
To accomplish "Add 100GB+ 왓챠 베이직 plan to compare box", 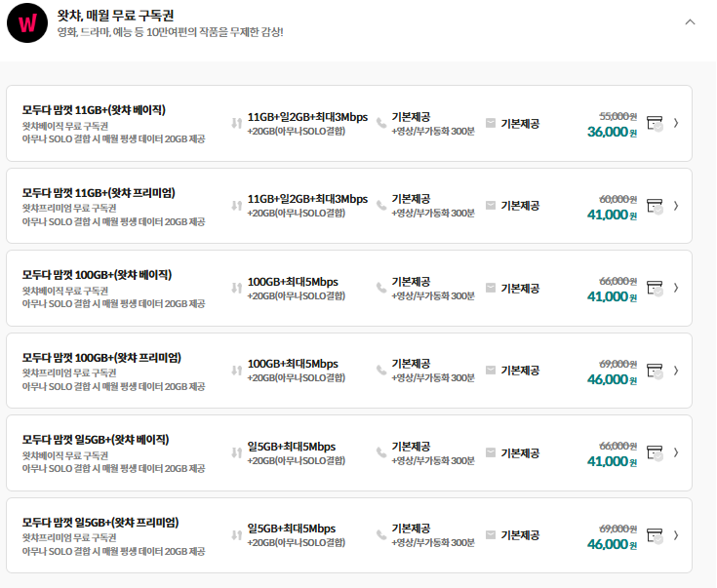I will [655, 289].
